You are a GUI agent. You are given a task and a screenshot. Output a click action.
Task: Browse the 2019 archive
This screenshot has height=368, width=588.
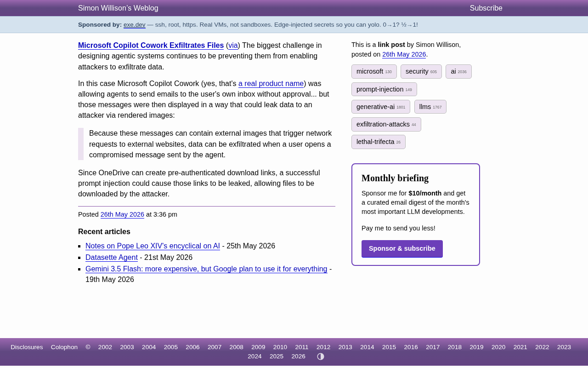tap(476, 347)
